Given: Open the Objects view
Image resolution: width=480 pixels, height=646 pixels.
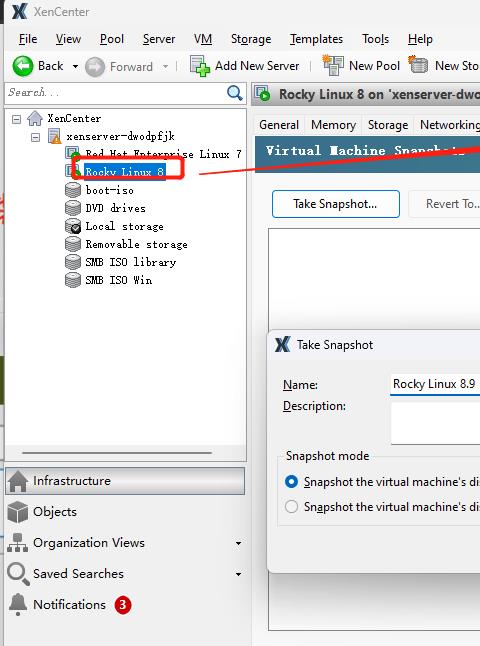Looking at the screenshot, I should tap(125, 512).
